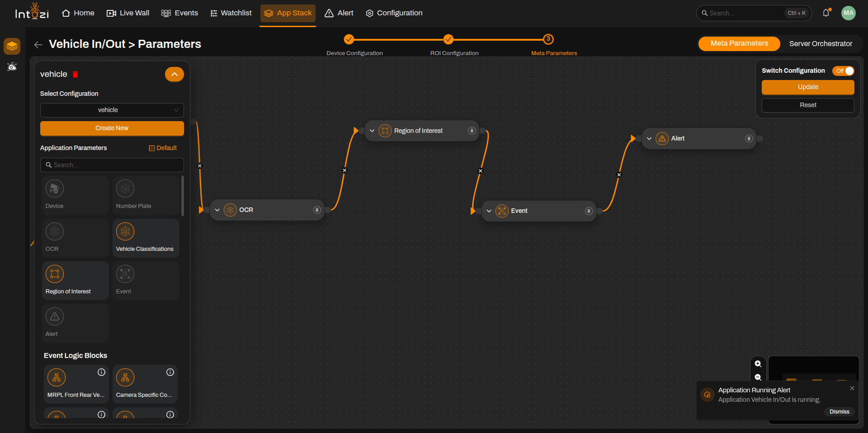The height and width of the screenshot is (433, 868).
Task: Remove the OCR node via its delete icon
Action: (317, 210)
